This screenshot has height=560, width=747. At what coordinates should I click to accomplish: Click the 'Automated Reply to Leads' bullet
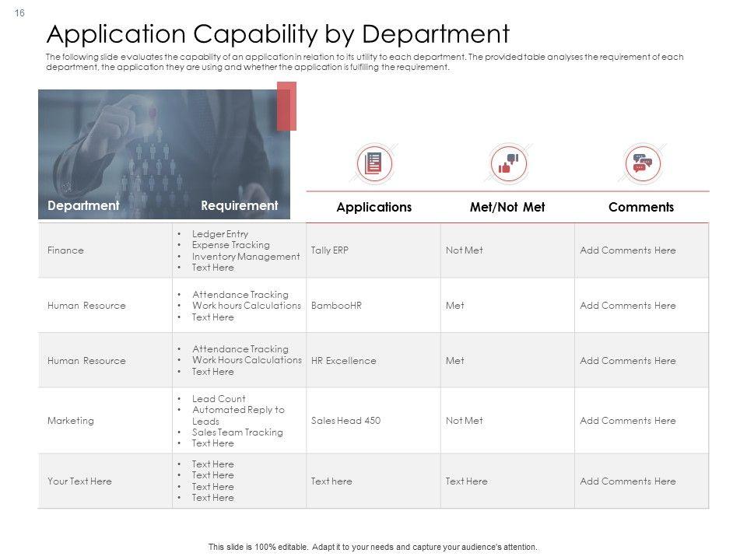coord(238,415)
